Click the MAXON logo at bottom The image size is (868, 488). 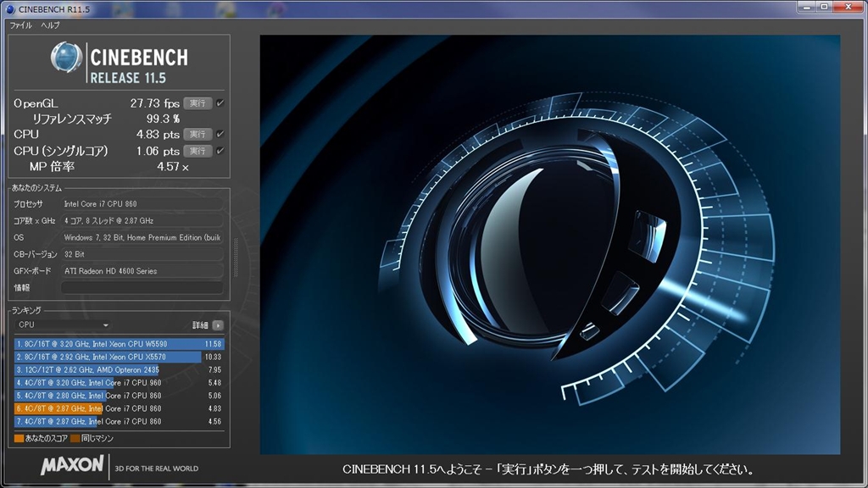pyautogui.click(x=73, y=465)
